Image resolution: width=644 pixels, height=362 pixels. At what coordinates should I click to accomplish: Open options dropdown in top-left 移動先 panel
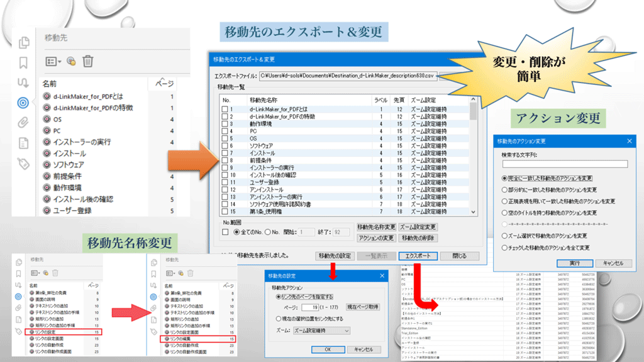click(x=53, y=61)
